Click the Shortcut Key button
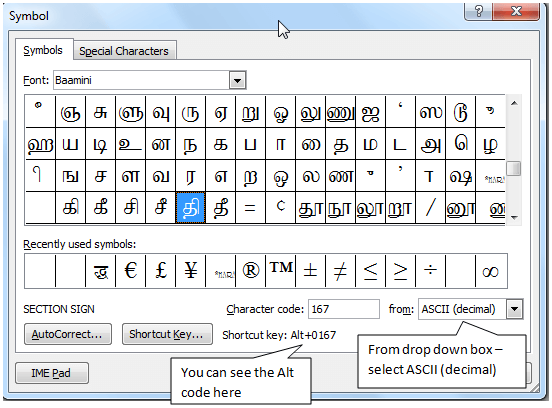Image resolution: width=552 pixels, height=408 pixels. point(167,334)
